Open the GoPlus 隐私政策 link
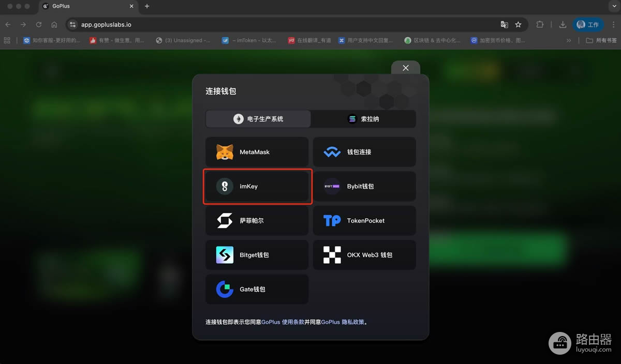Screen dimensions: 621x364 click(x=343, y=322)
